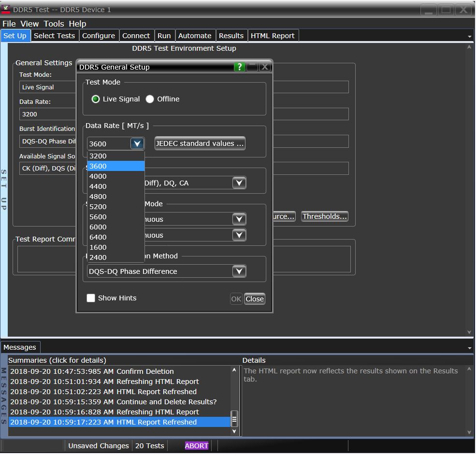Click the Summaries list scrollbar thumb
Image resolution: width=476 pixels, height=454 pixels.
point(234,419)
